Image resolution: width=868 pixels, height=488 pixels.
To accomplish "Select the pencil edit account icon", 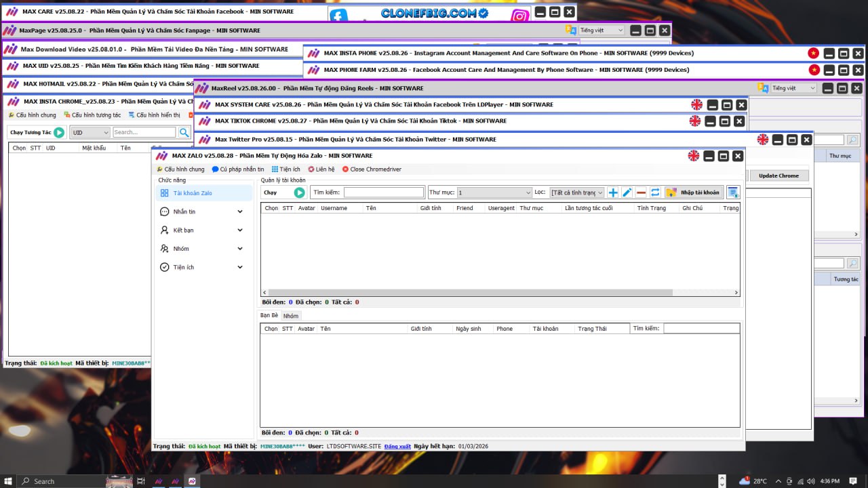I will [x=627, y=192].
